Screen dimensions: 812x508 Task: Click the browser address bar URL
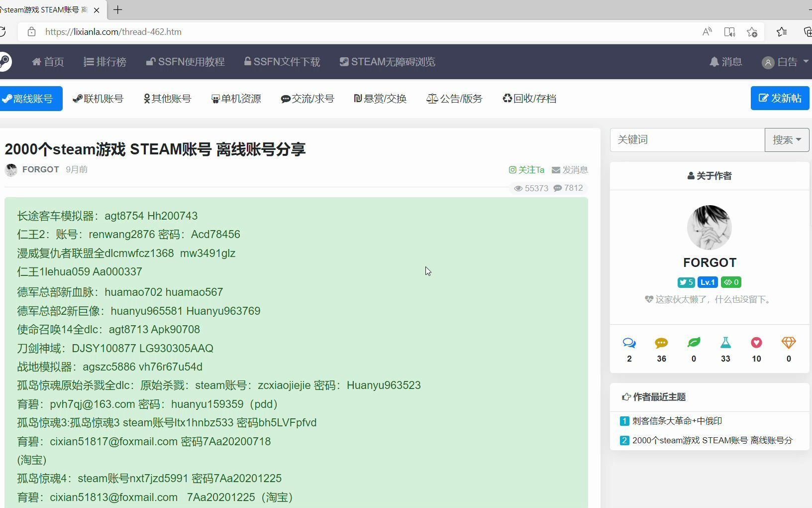[113, 32]
